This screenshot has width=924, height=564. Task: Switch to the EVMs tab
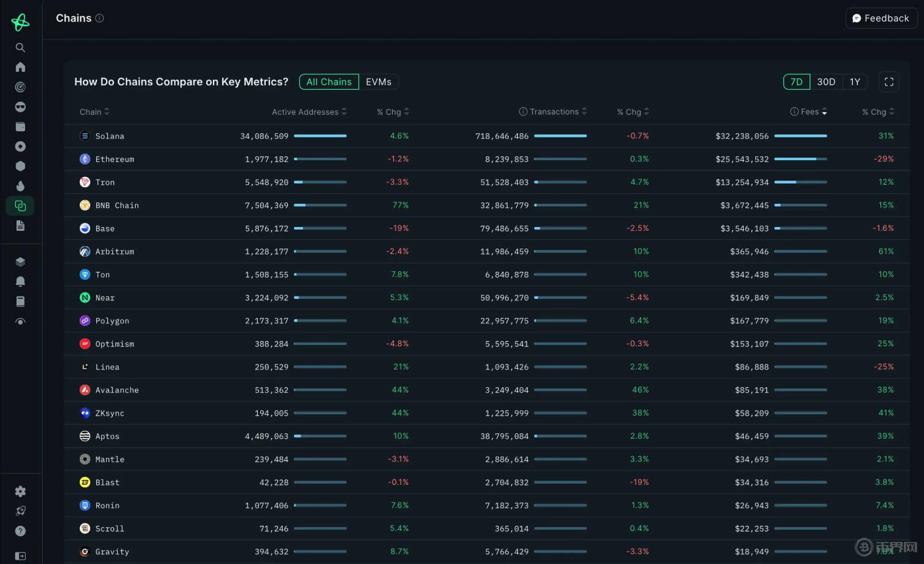379,82
